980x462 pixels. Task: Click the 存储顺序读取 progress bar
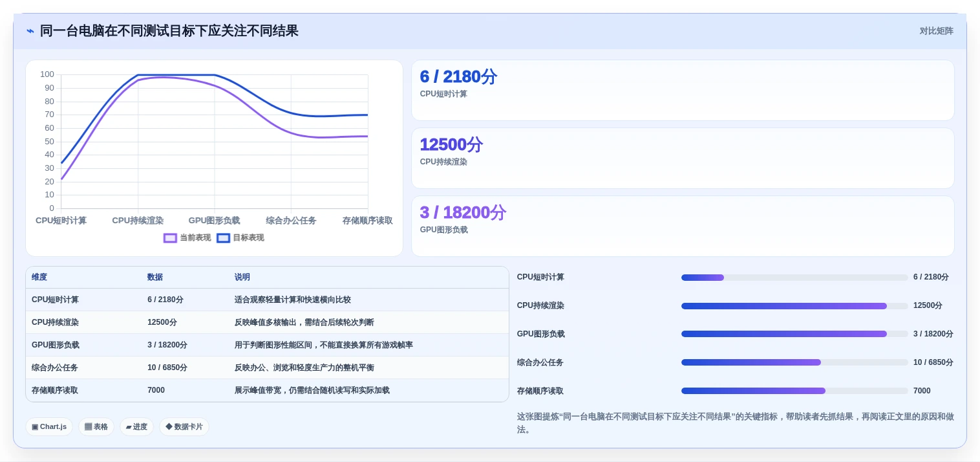pos(794,391)
